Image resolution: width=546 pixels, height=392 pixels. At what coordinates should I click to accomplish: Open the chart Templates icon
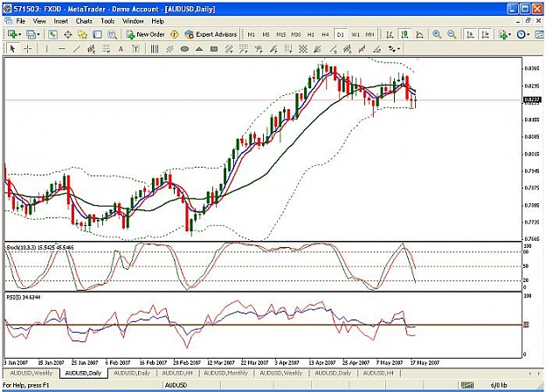click(x=539, y=34)
